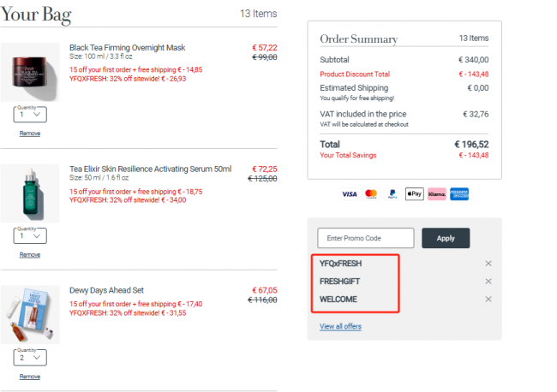The image size is (557, 392).
Task: Remove the YFQxFRESH promo code
Action: coord(488,264)
